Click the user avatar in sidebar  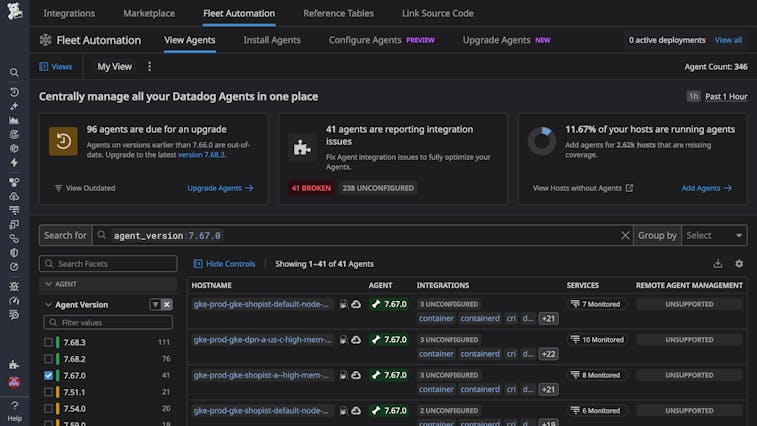pos(14,383)
